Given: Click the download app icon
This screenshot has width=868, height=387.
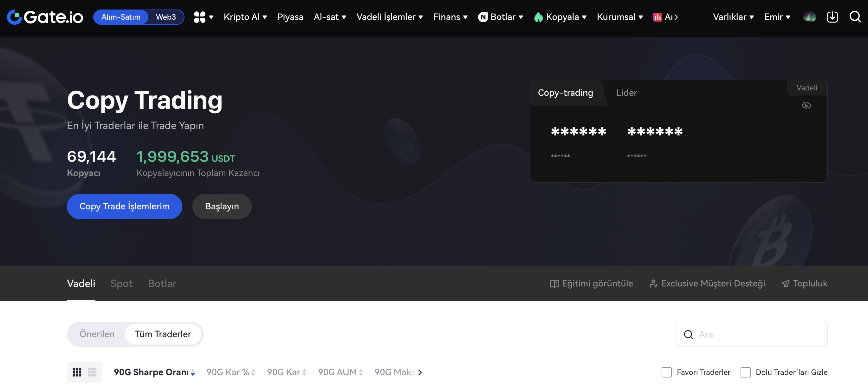Looking at the screenshot, I should 832,17.
